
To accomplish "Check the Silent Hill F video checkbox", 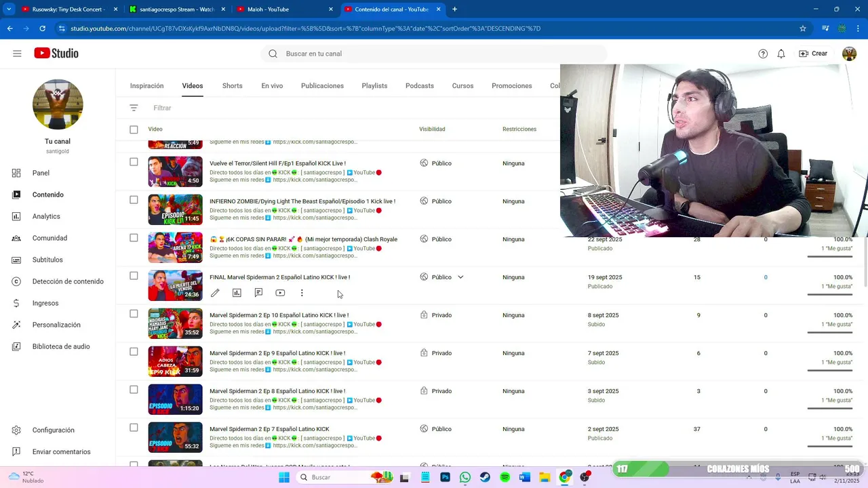I will click(x=134, y=162).
